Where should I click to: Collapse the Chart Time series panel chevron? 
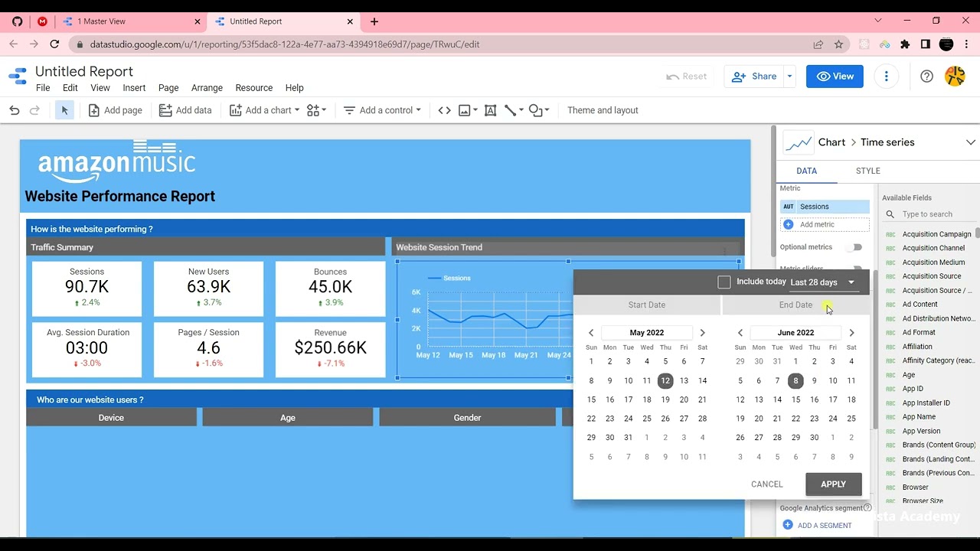coord(970,142)
